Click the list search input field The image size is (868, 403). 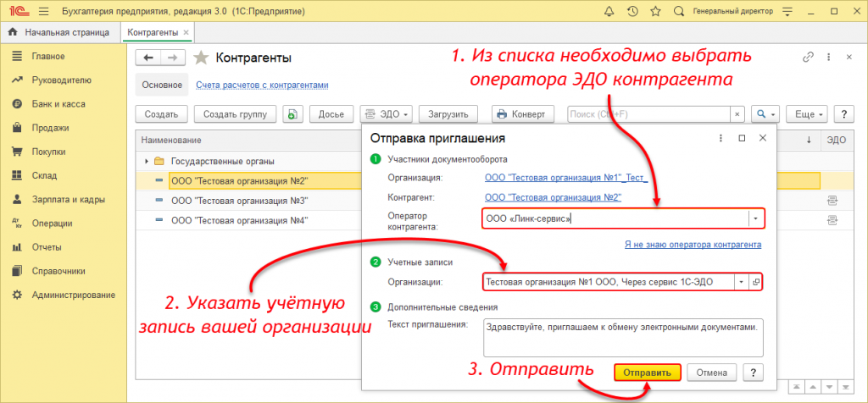(648, 114)
